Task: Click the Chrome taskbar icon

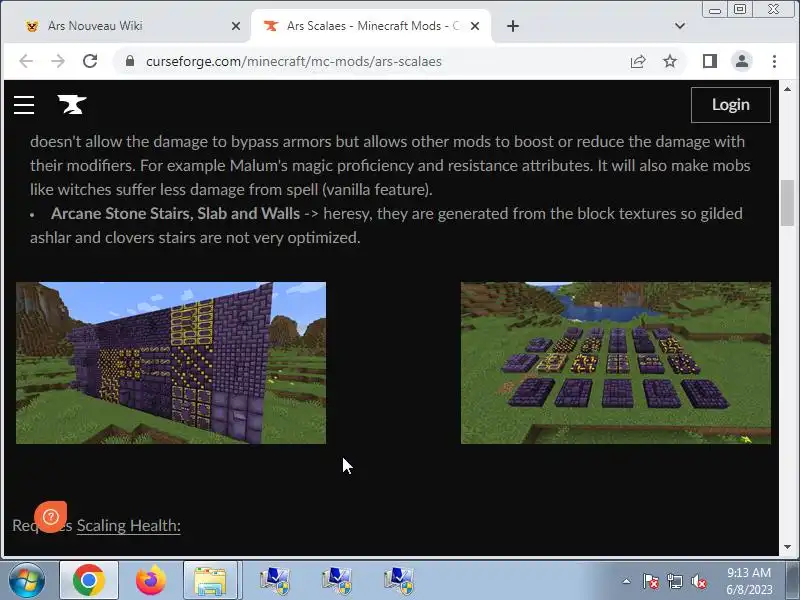Action: 89,580
